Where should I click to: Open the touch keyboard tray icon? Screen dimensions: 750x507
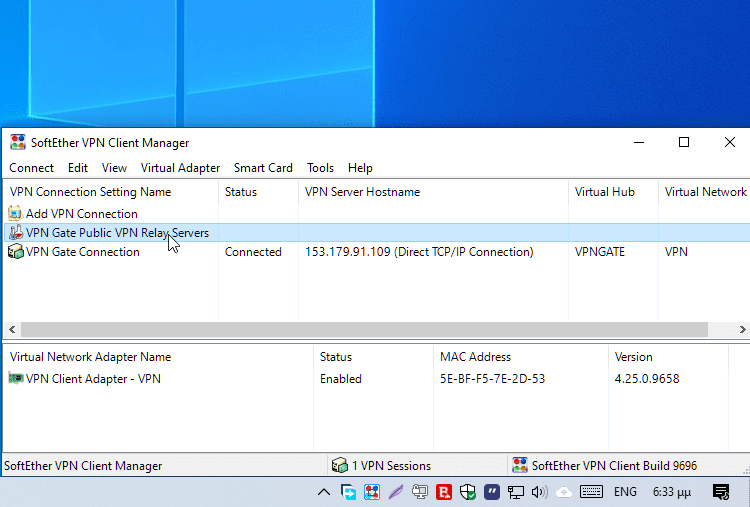pos(591,492)
